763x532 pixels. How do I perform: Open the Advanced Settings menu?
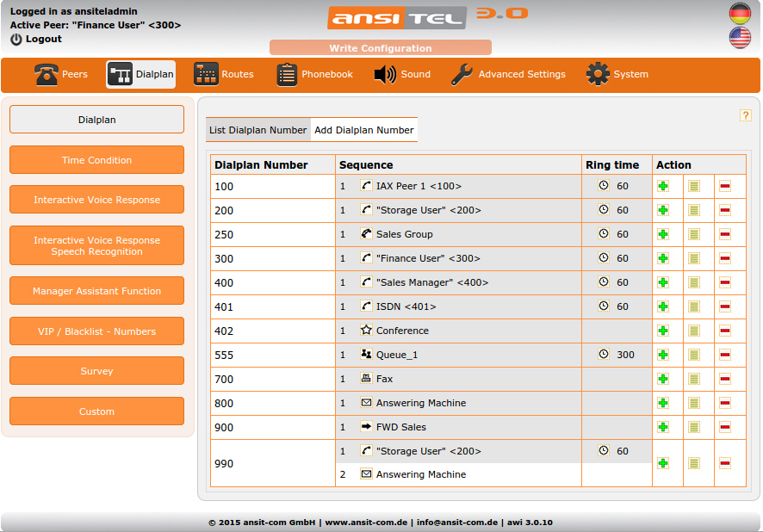(x=508, y=75)
